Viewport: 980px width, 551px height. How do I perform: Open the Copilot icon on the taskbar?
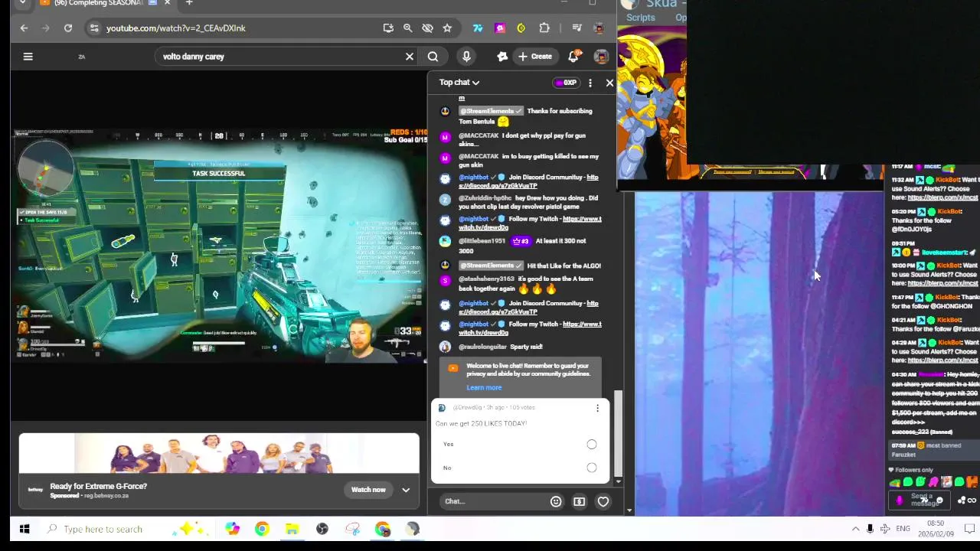pos(232,529)
